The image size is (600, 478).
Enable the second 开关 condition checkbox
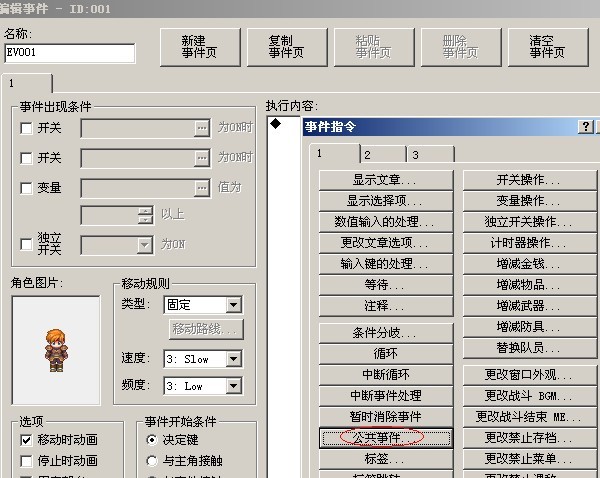click(x=26, y=158)
